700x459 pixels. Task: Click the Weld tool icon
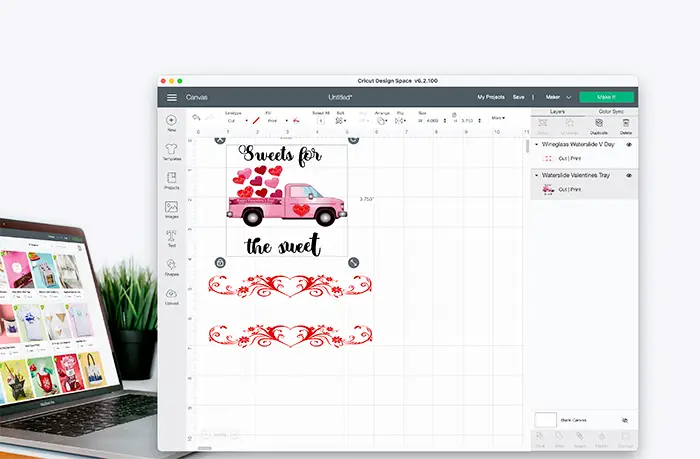point(559,436)
